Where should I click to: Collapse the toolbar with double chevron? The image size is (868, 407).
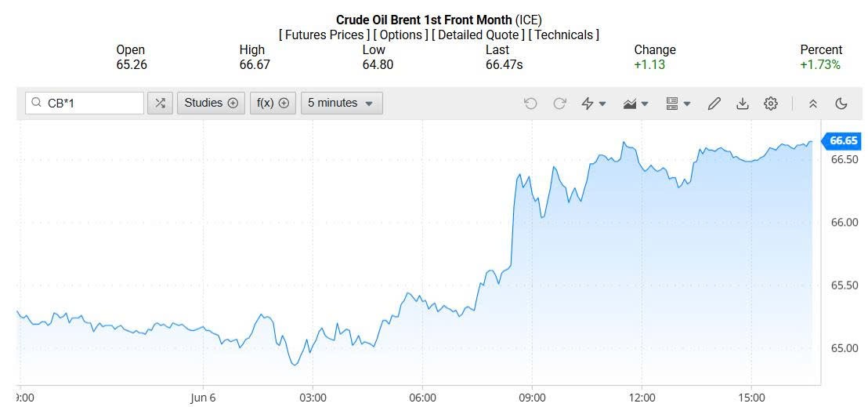[x=813, y=103]
